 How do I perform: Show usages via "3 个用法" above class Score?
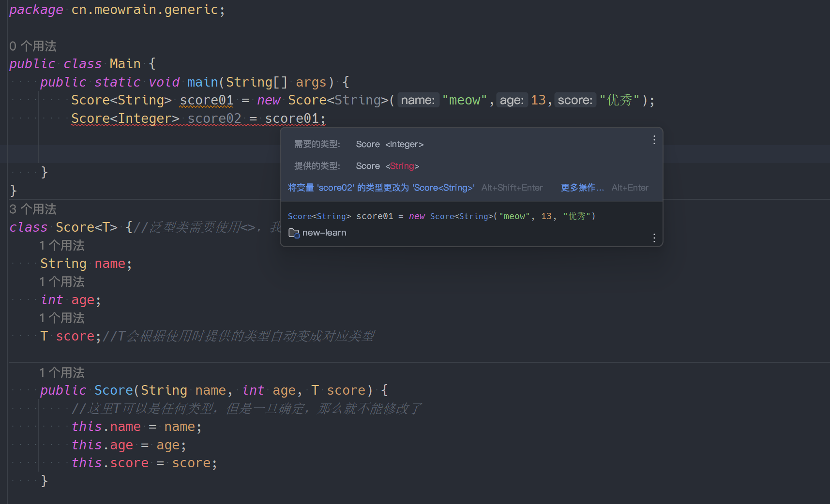33,209
